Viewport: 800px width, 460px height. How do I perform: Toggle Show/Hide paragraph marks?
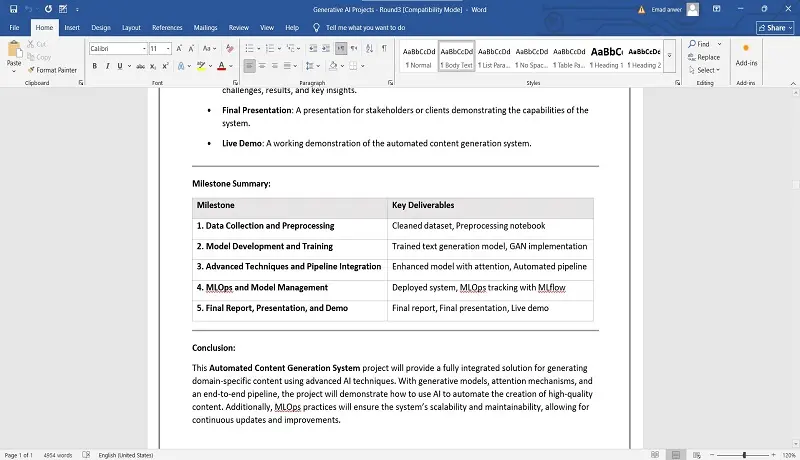click(384, 48)
